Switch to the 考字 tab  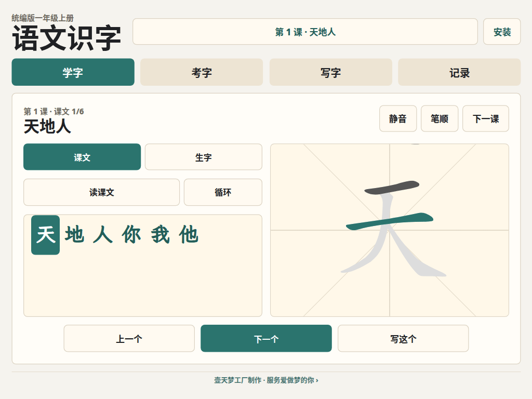[202, 72]
